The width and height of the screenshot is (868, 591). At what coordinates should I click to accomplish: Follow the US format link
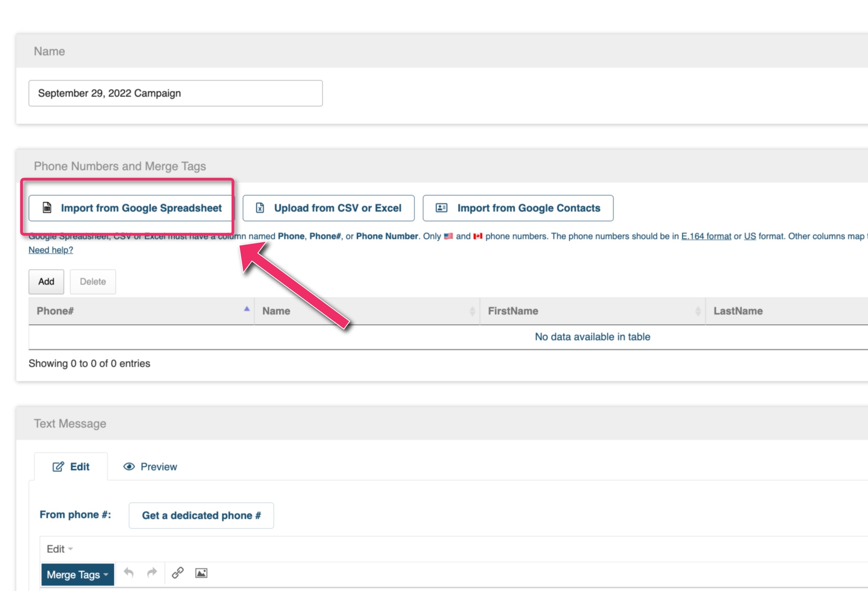coord(749,236)
